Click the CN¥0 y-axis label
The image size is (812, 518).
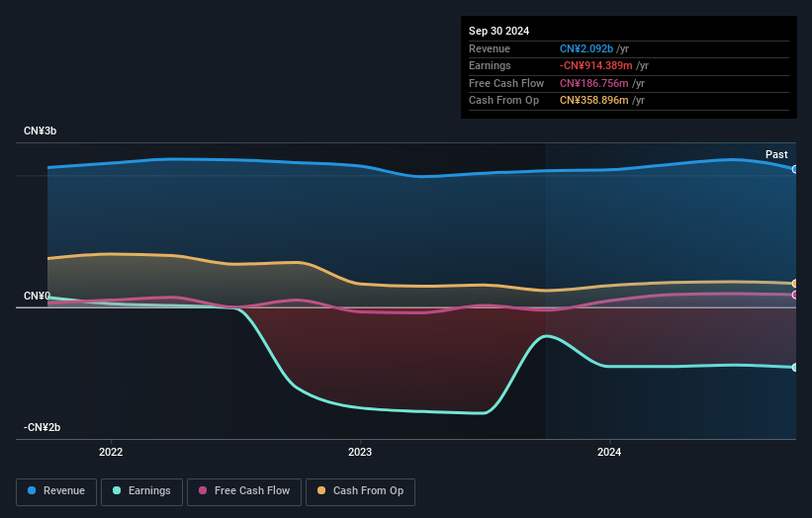pyautogui.click(x=37, y=296)
